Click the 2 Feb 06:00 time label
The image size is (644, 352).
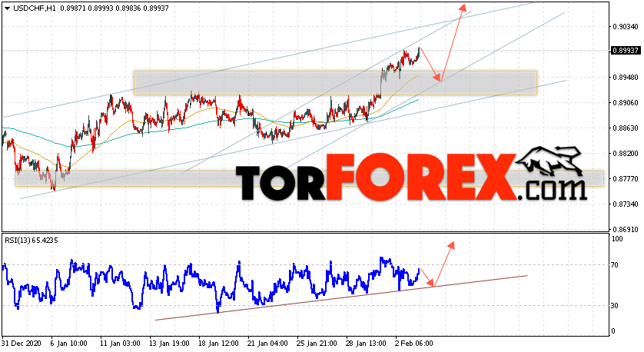[414, 344]
